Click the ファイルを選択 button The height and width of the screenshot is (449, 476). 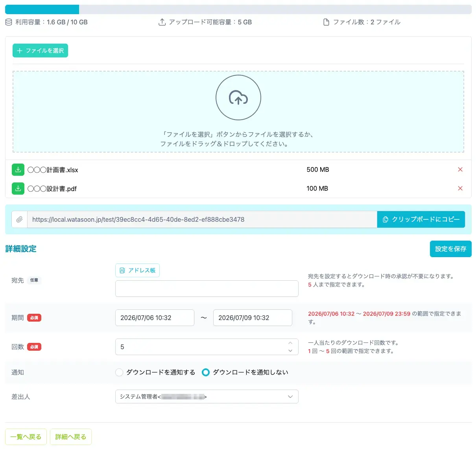click(41, 51)
